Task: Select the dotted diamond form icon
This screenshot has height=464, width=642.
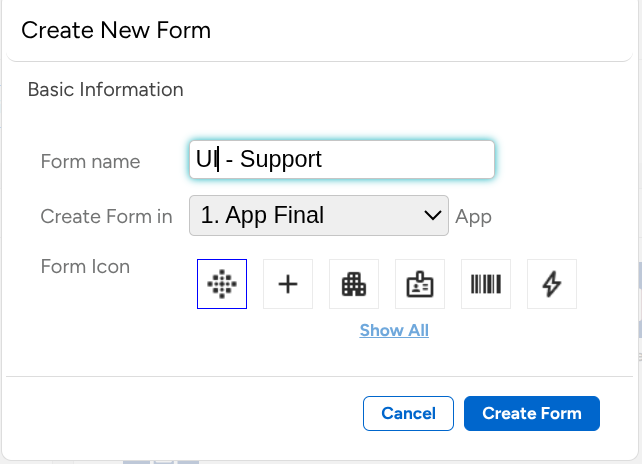Action: click(x=222, y=285)
